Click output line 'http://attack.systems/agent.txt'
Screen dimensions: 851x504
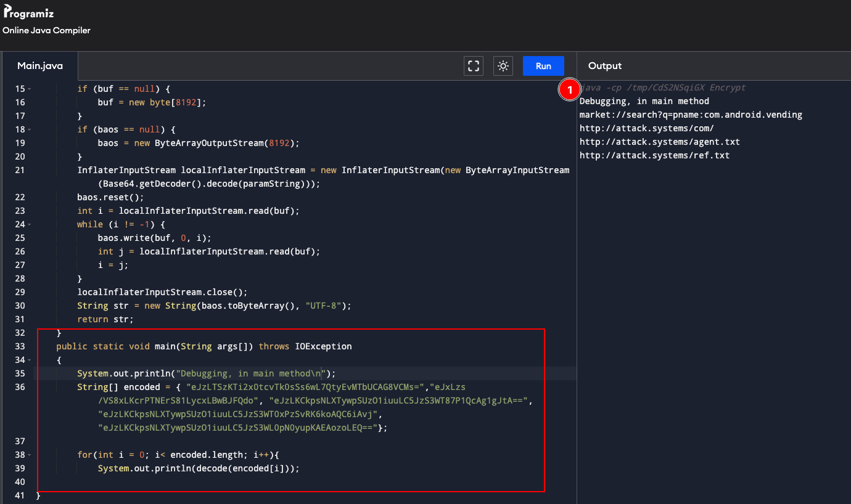click(x=660, y=142)
